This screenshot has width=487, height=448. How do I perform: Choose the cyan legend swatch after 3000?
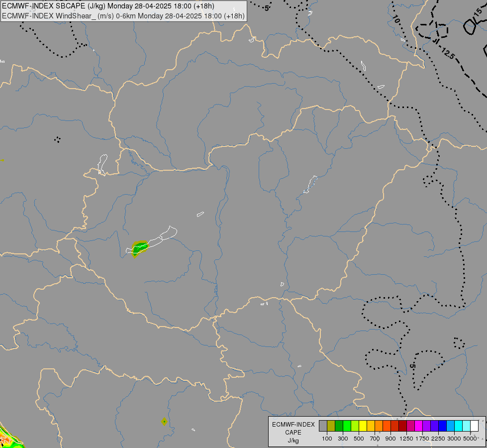point(459,426)
